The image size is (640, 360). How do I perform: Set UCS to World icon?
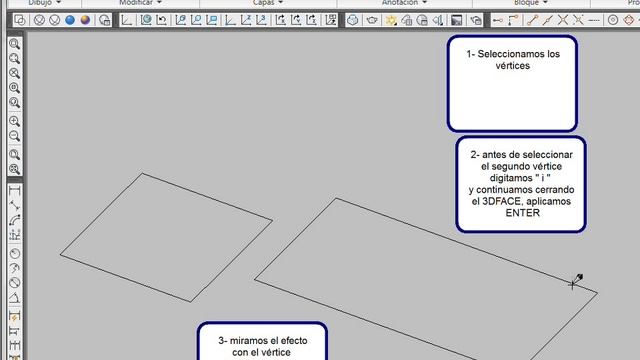(x=146, y=20)
